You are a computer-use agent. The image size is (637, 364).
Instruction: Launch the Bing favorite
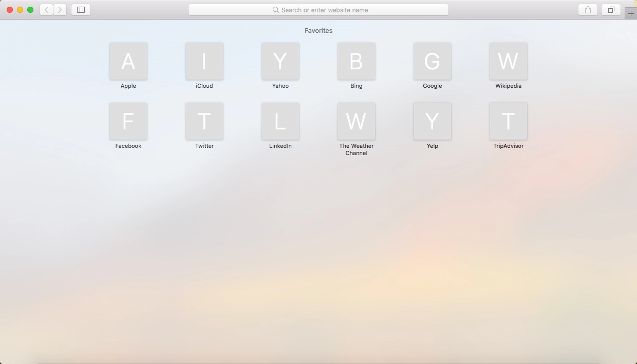click(x=357, y=61)
